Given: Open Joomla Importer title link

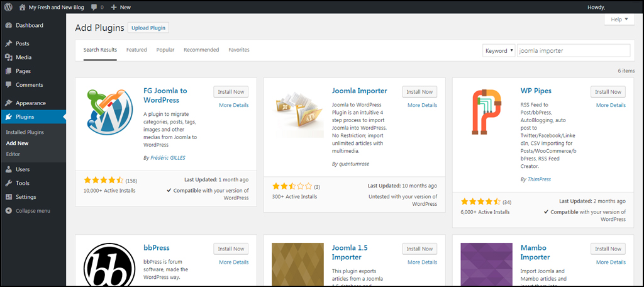Looking at the screenshot, I should (x=359, y=91).
